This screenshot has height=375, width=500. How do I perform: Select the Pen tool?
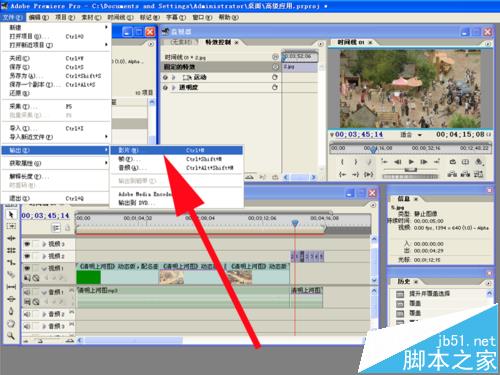click(11, 311)
